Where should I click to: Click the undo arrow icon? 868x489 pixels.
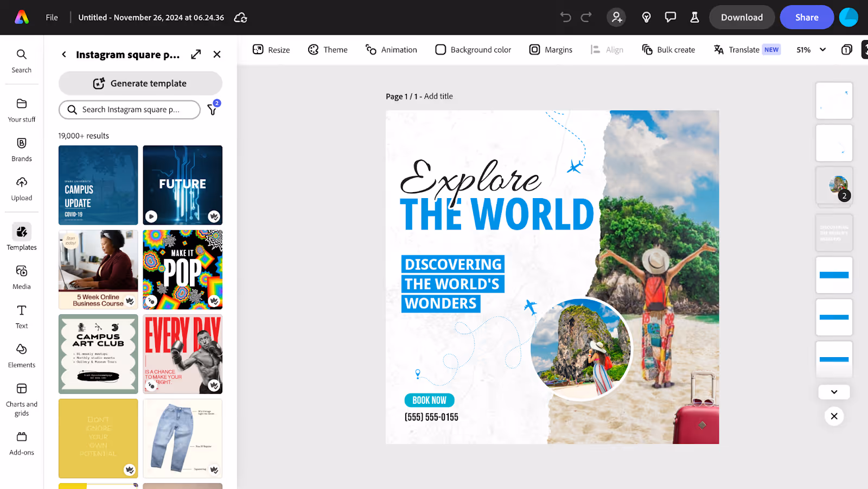(x=566, y=17)
